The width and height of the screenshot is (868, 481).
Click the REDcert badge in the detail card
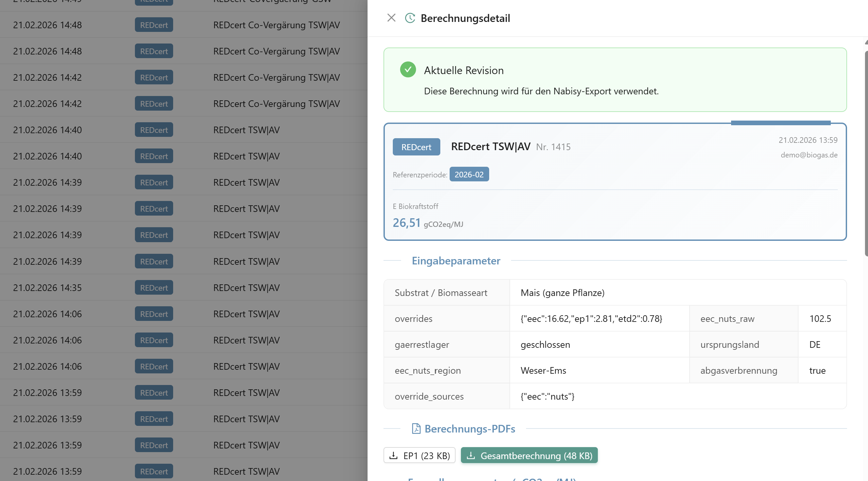416,147
